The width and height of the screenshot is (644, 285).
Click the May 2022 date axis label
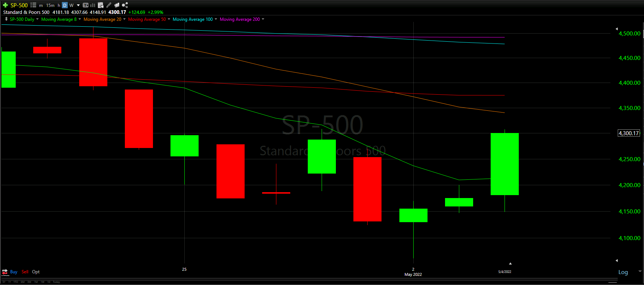[x=413, y=274]
